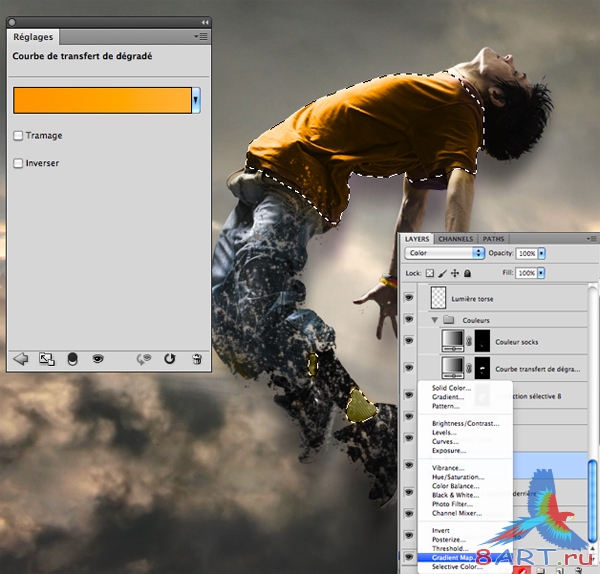Click the Lumière torse layer thumbnail
Viewport: 600px width, 574px height.
click(x=439, y=298)
